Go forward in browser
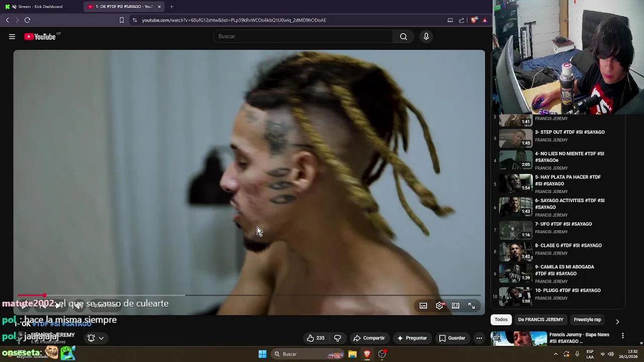 17,20
